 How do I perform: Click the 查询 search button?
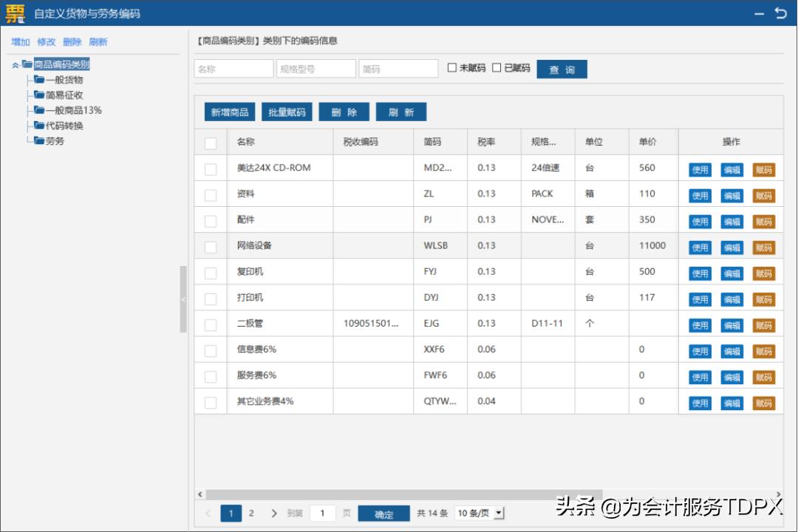tap(562, 68)
